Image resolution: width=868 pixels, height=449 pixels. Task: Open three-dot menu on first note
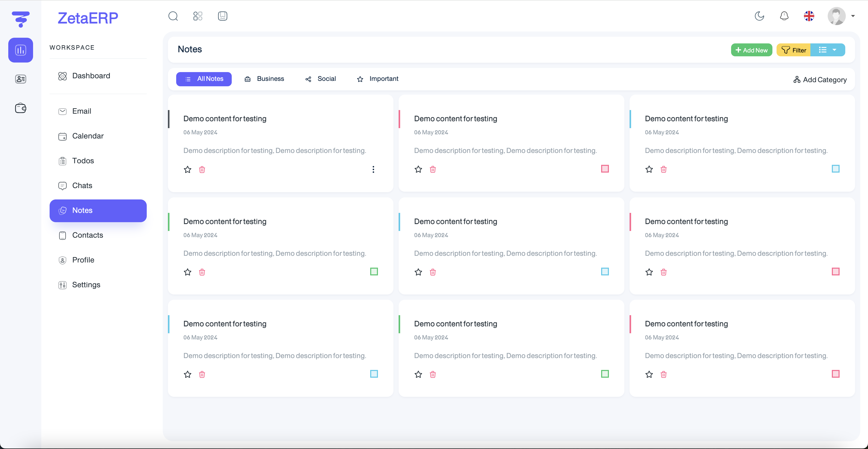click(x=373, y=169)
